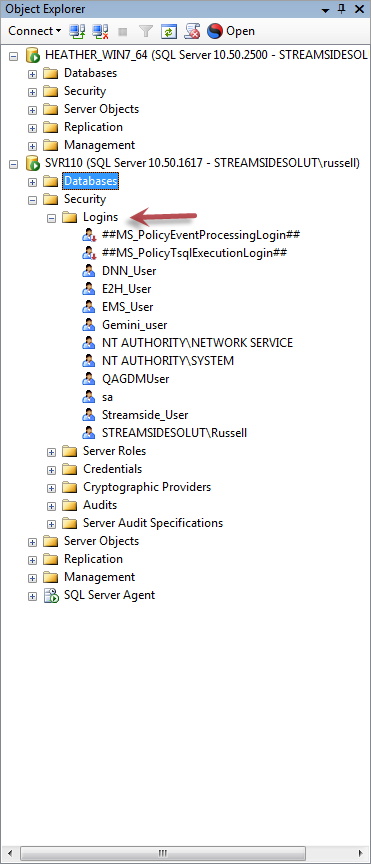371x864 pixels.
Task: Select the Audits folder icon
Action: [69, 505]
